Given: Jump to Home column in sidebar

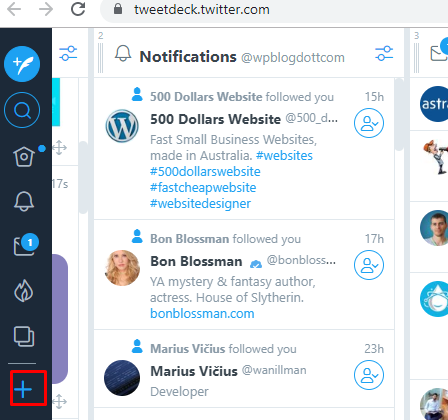Looking at the screenshot, I should pos(24,156).
